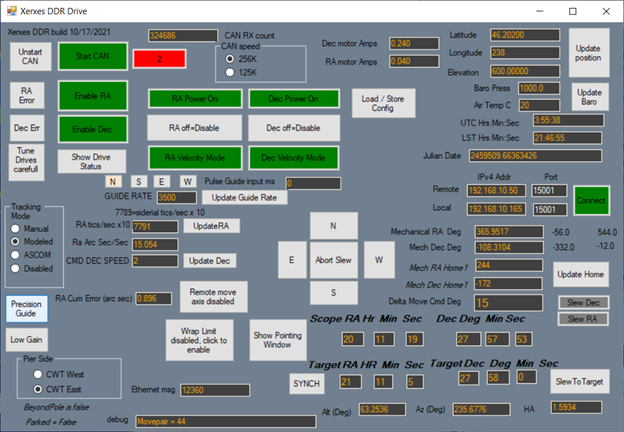Click Dec off=Disable button
The width and height of the screenshot is (624, 432).
tap(294, 128)
